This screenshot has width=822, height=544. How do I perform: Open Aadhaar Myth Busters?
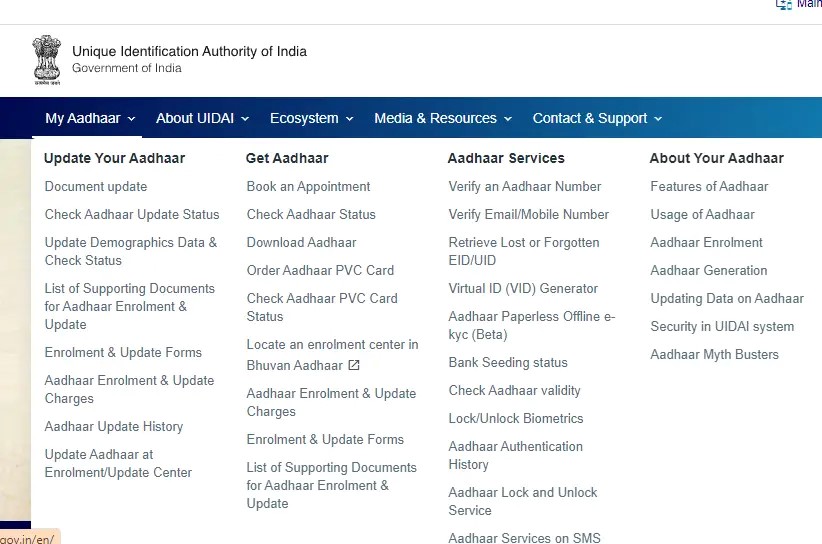tap(715, 354)
